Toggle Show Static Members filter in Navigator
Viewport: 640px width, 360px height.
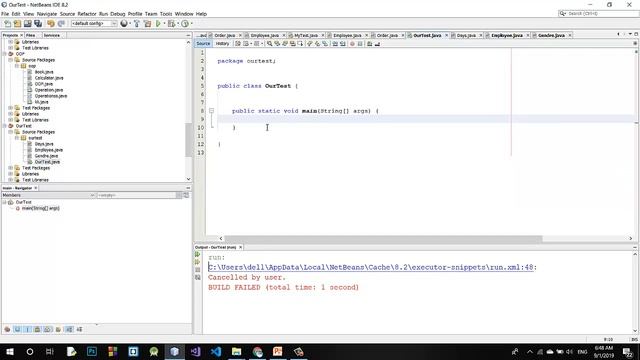click(28, 329)
